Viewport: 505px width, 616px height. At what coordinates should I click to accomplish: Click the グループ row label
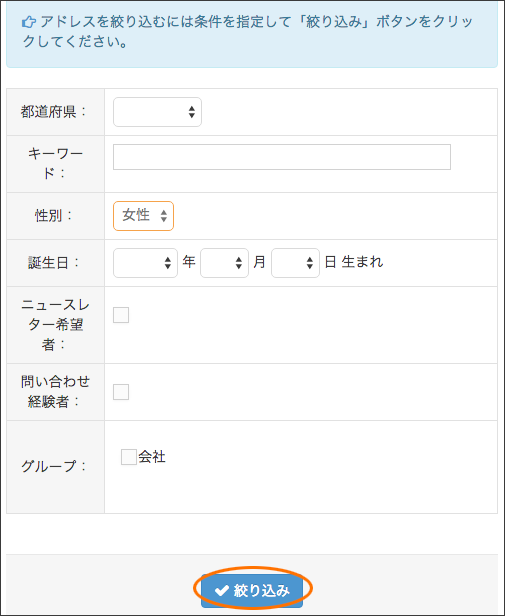pyautogui.click(x=54, y=466)
